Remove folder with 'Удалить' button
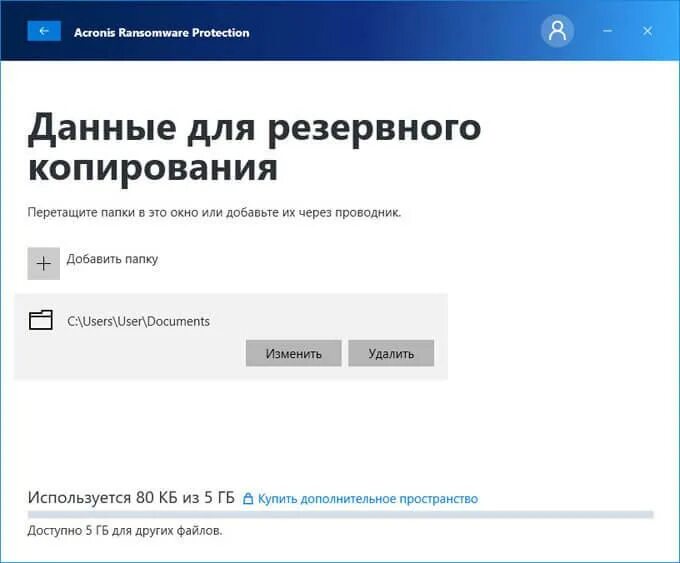 [391, 354]
